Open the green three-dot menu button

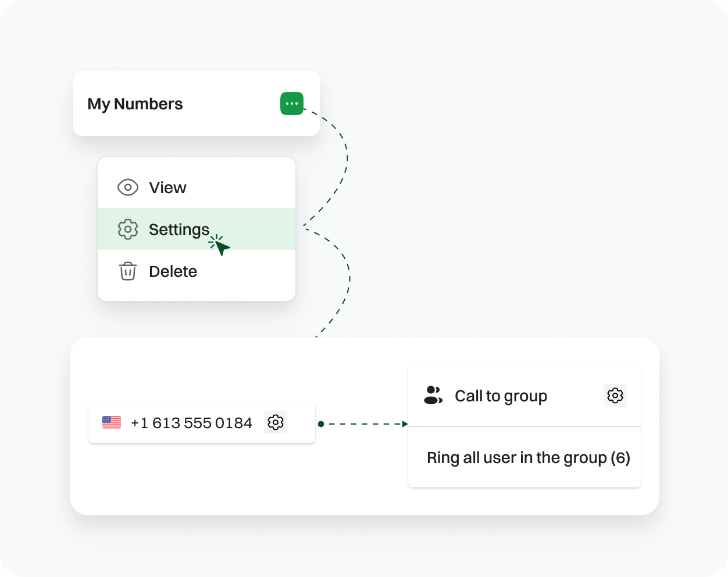(292, 104)
